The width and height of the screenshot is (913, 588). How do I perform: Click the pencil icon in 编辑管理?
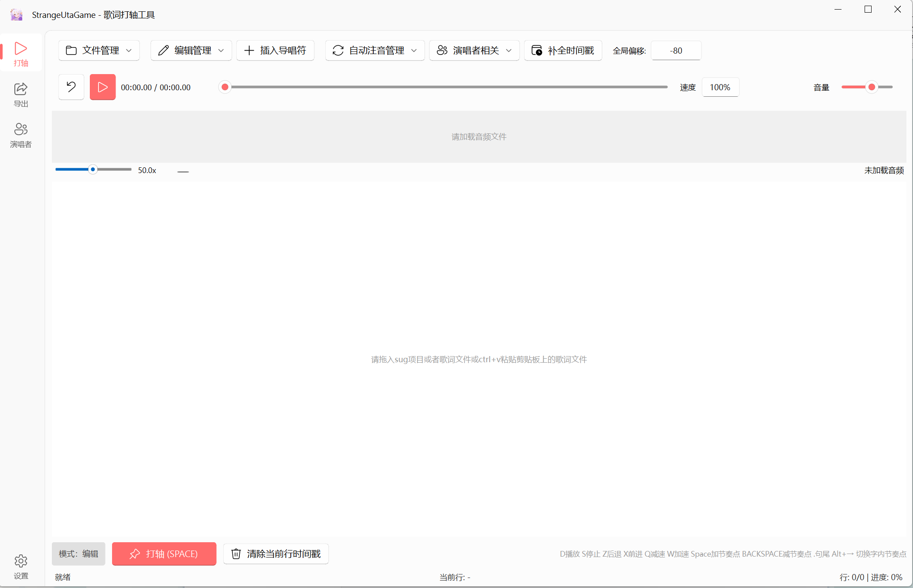pos(163,51)
